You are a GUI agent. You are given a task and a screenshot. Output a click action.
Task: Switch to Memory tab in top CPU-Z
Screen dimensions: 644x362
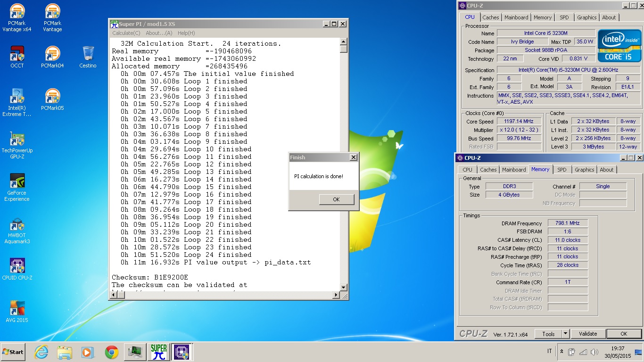point(543,17)
